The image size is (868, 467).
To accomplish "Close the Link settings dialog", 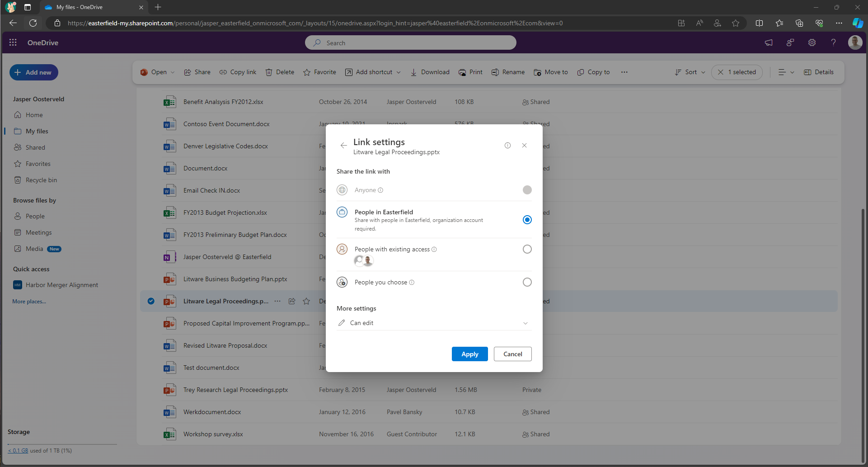I will 524,145.
